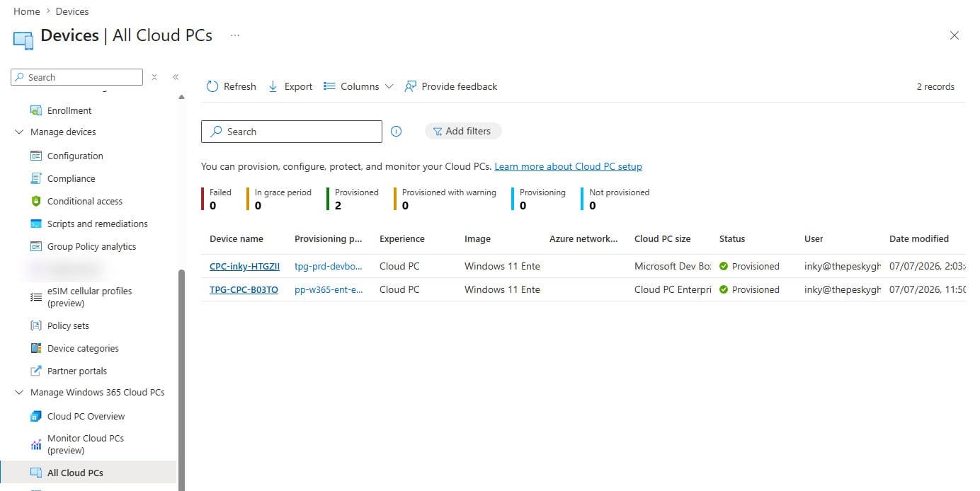Click the Failed status count tile
The width and height of the screenshot is (980, 491).
(x=217, y=199)
